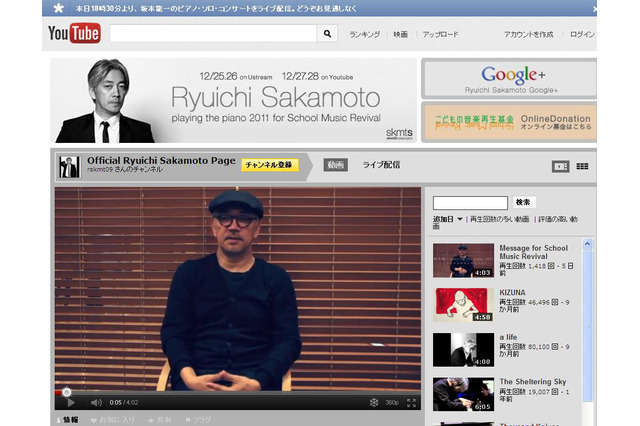
Task: Switch to player view layout icon
Action: pos(560,166)
